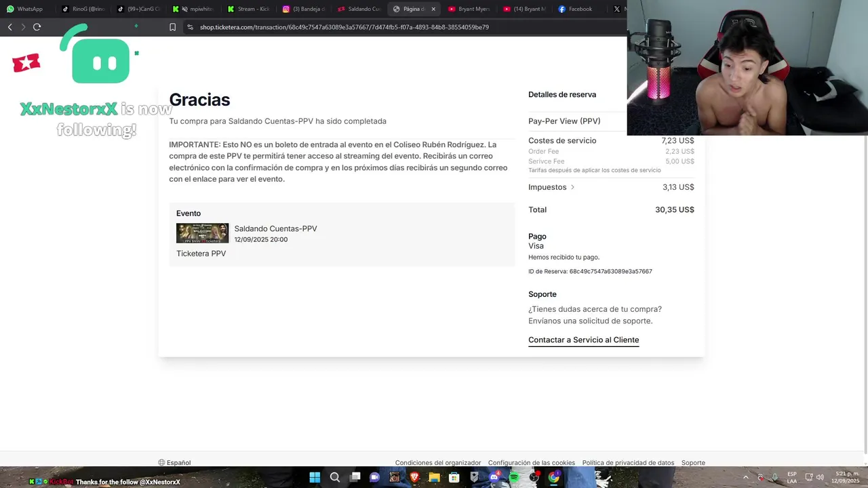Image resolution: width=868 pixels, height=488 pixels.
Task: Open the Brave browser taskbar icon
Action: [414, 477]
